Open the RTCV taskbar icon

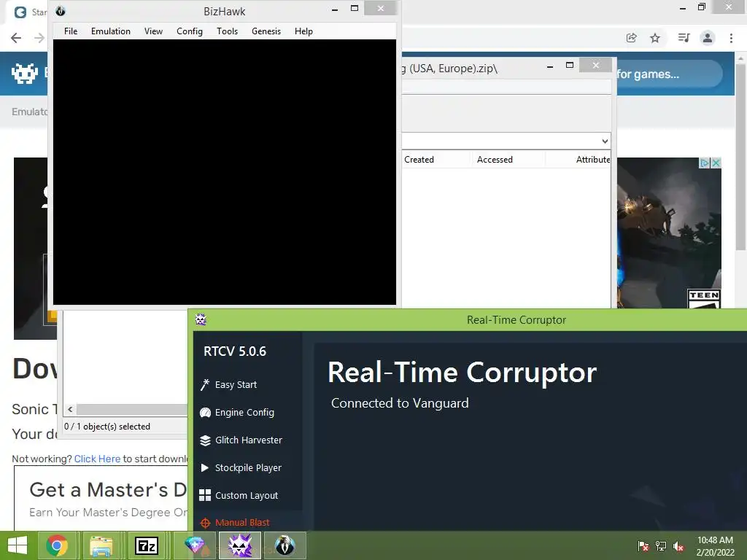tap(239, 545)
